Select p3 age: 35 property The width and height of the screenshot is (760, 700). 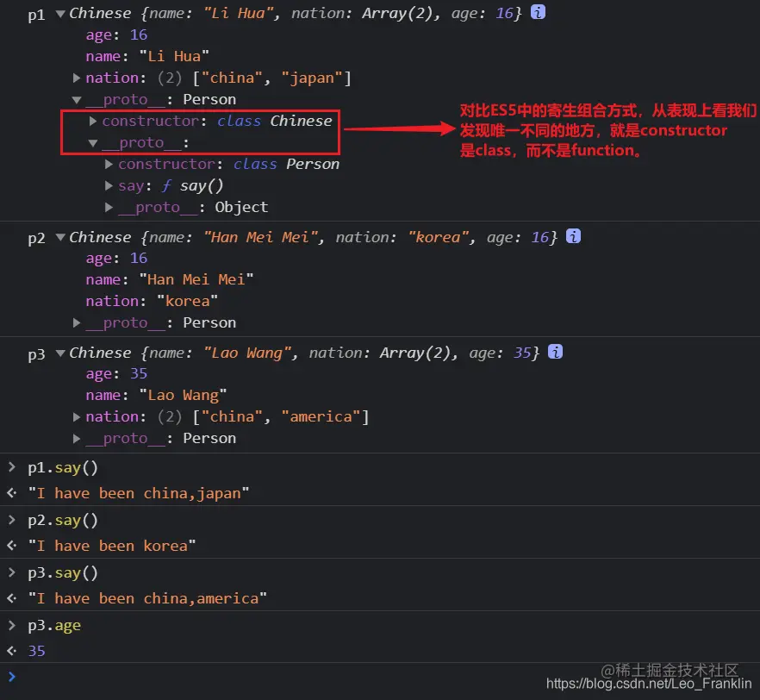(x=116, y=374)
